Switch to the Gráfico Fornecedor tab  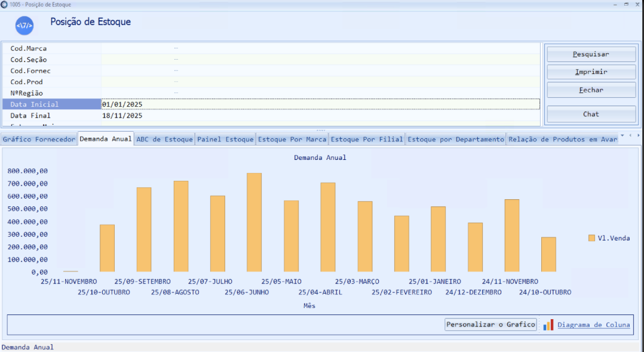point(39,140)
